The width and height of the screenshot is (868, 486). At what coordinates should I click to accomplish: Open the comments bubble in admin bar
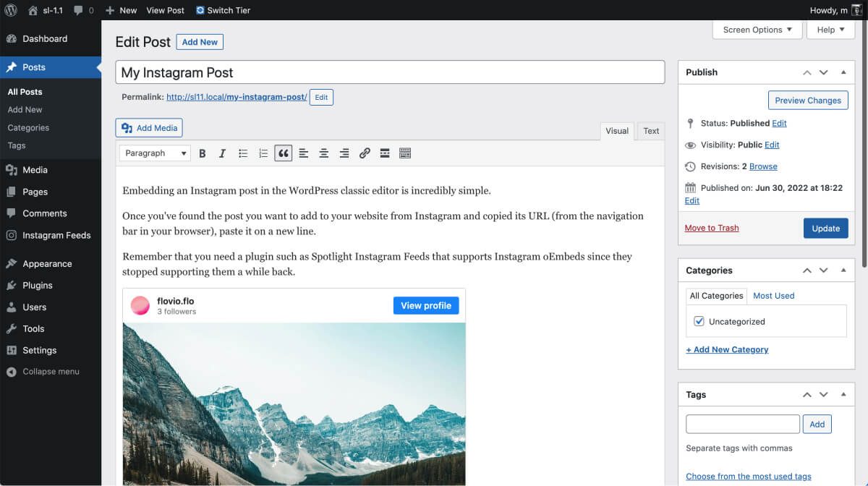[x=82, y=10]
